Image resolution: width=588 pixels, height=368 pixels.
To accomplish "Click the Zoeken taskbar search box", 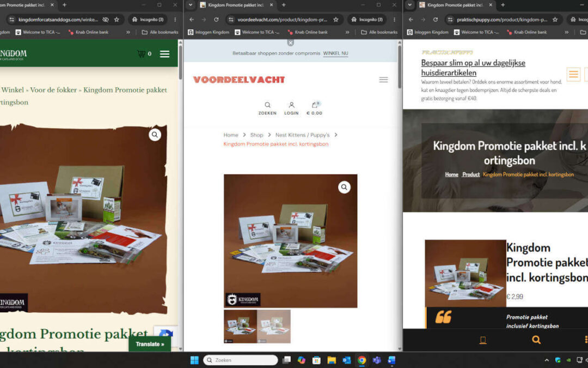I will coord(241,360).
